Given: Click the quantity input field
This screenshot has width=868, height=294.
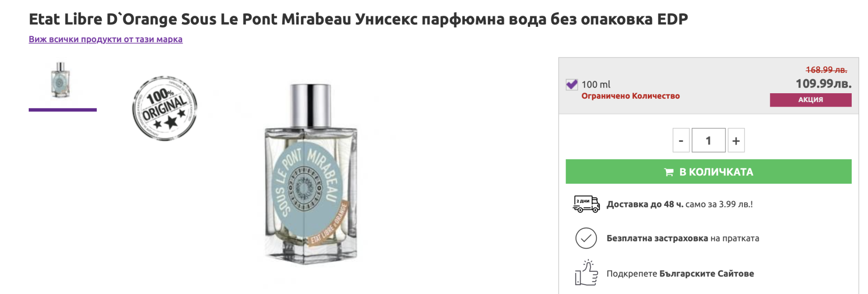Looking at the screenshot, I should coord(708,141).
